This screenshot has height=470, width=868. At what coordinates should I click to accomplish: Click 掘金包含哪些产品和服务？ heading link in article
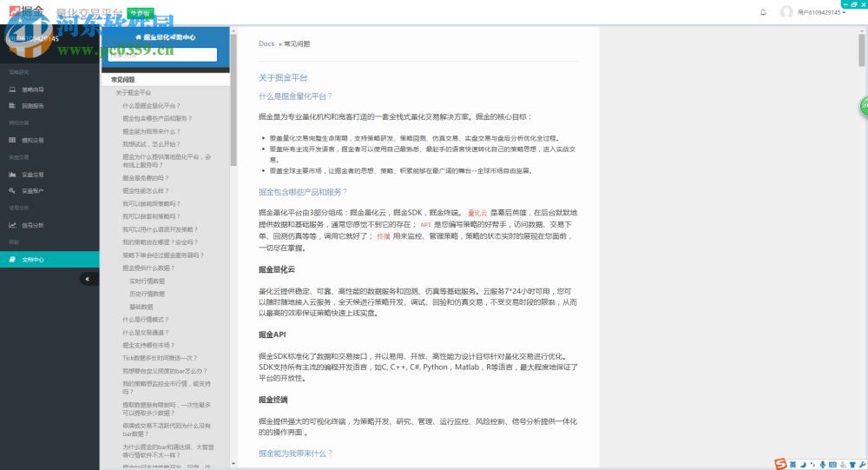tap(302, 192)
